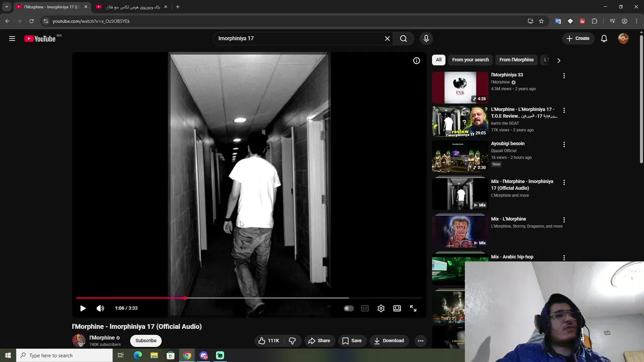Click Windows taskbar search box

64,355
